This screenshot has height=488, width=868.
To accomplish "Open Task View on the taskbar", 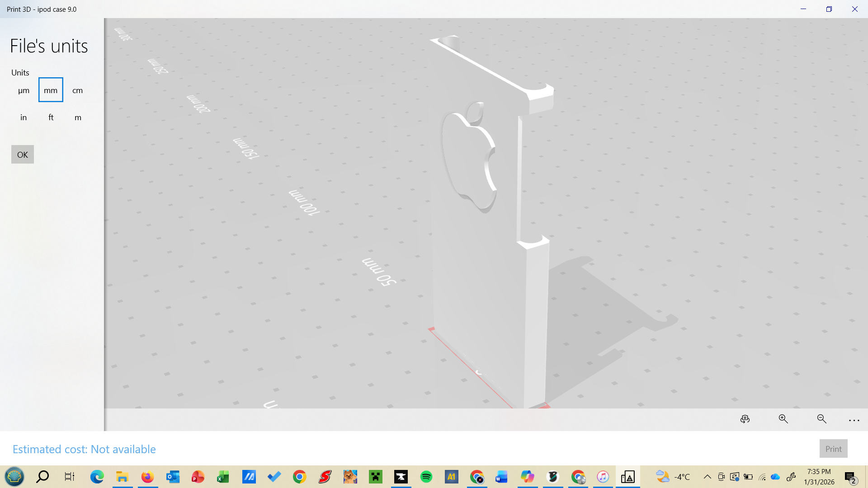I will click(70, 477).
